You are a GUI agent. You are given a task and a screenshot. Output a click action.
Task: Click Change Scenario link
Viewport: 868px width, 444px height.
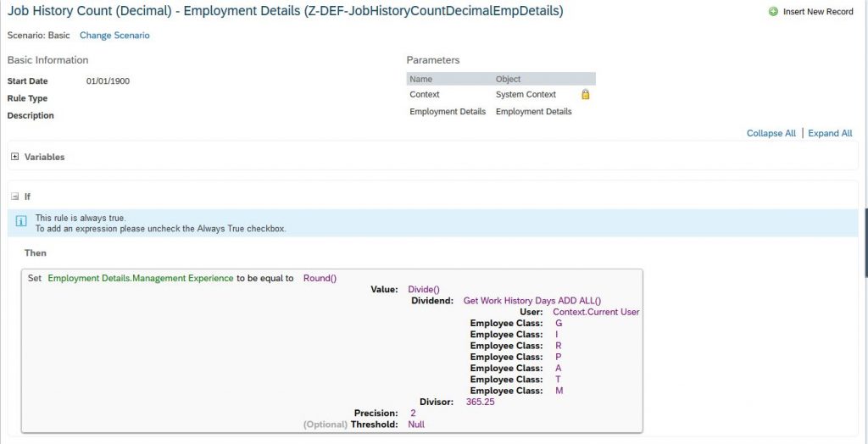click(114, 35)
